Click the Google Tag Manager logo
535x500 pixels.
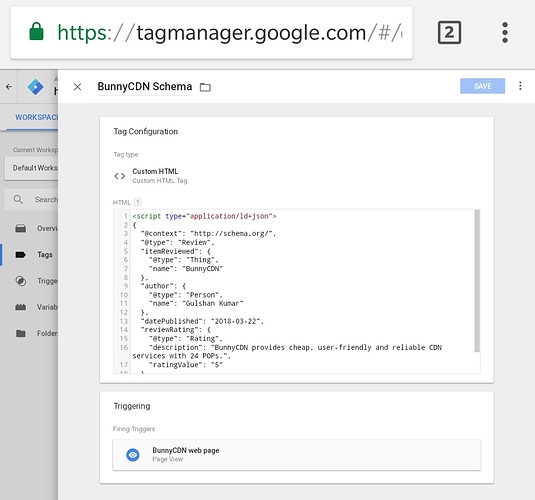[x=35, y=87]
